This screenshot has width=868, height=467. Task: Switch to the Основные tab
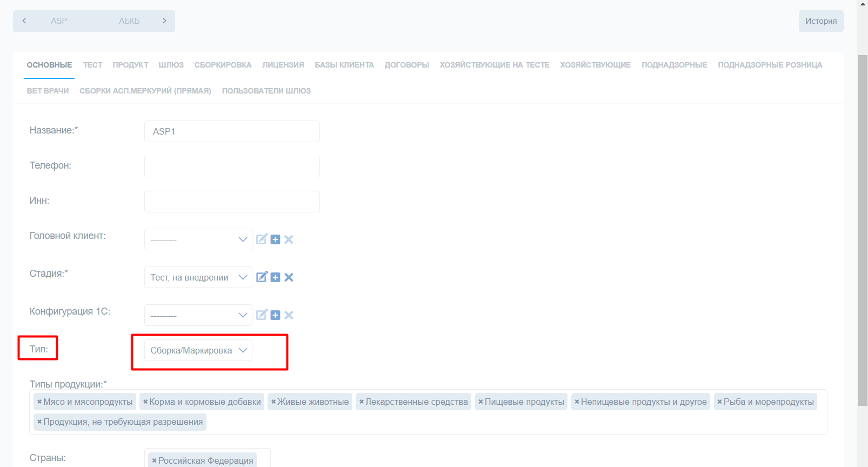[x=49, y=65]
